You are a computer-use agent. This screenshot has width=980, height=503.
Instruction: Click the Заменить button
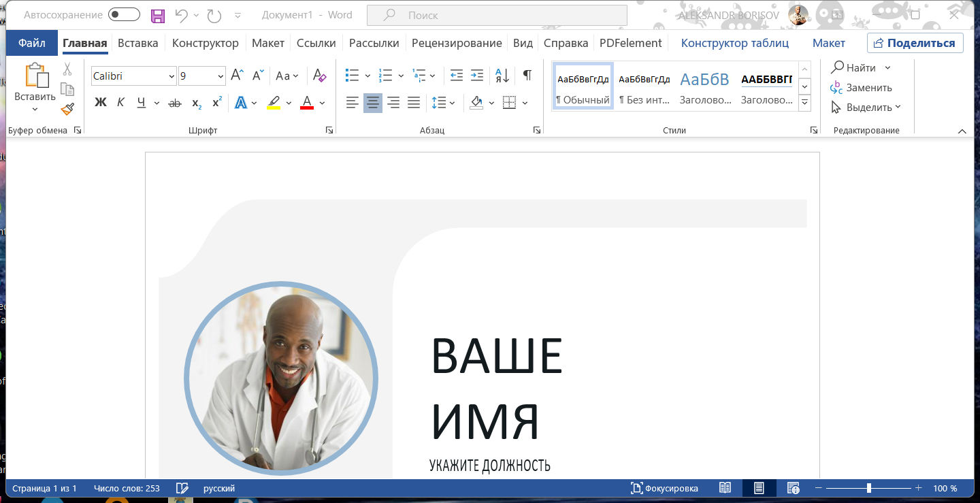[x=862, y=87]
